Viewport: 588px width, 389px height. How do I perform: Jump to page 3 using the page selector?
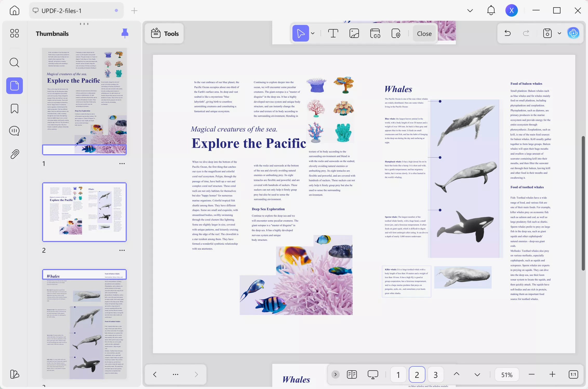pos(435,374)
